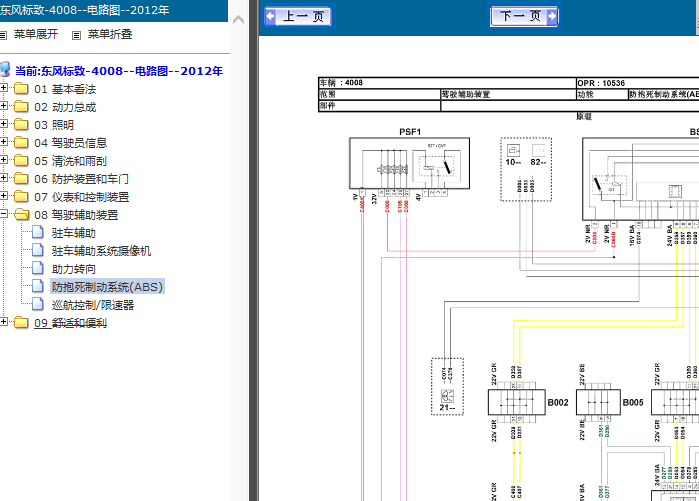Click folder icon of 04 驾驶员信息

[21, 143]
